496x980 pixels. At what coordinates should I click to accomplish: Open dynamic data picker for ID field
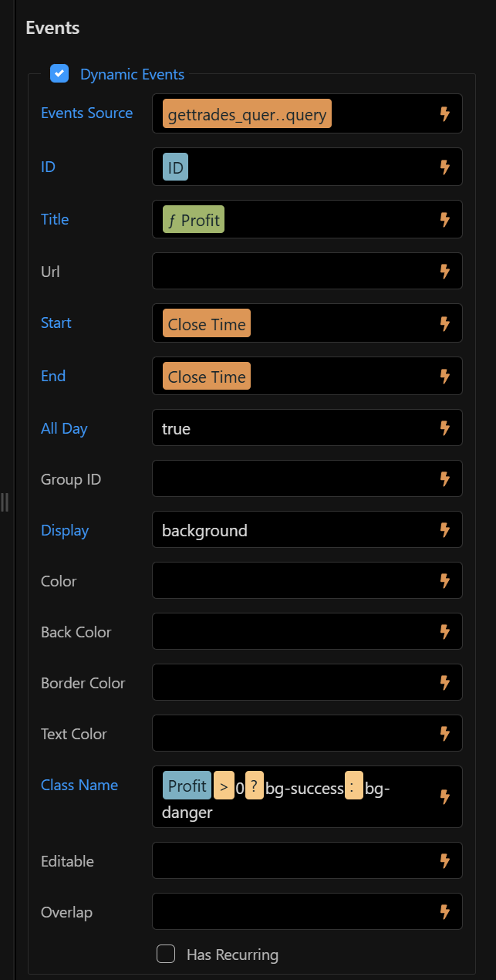pos(444,167)
